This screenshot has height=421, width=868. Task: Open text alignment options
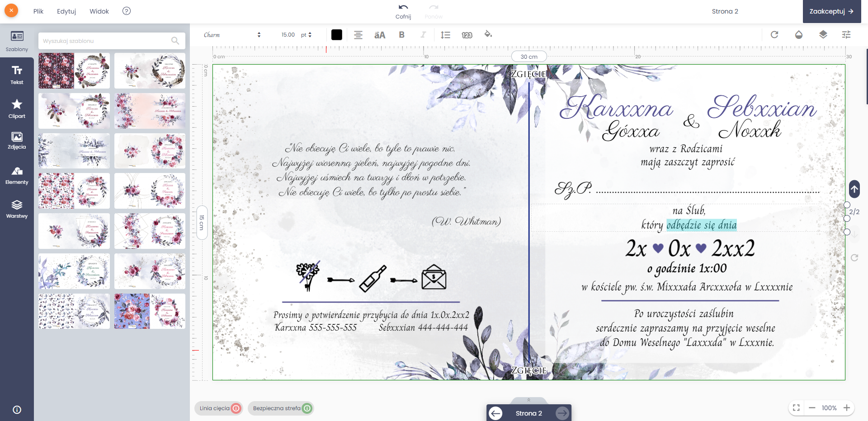[x=358, y=35]
